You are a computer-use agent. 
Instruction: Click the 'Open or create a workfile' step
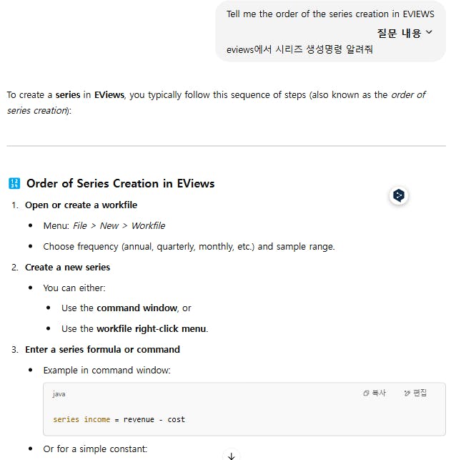pos(81,205)
